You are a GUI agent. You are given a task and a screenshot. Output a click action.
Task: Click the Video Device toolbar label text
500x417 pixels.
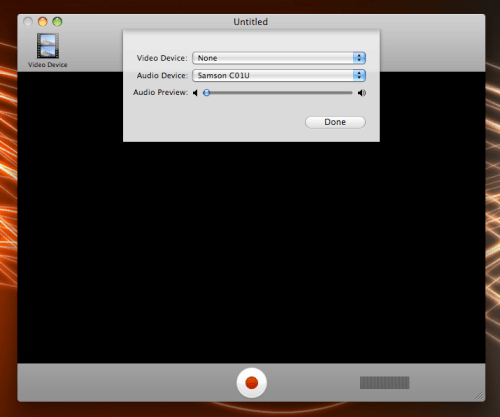click(x=48, y=65)
